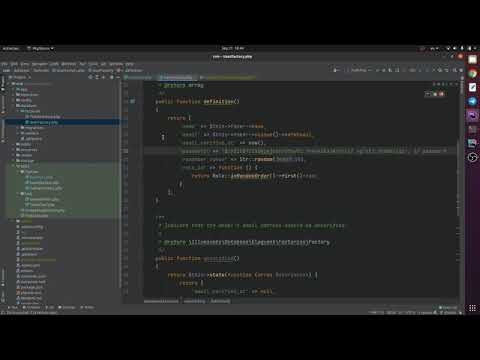The height and width of the screenshot is (360, 480).
Task: Click Collapse All in Project panel header
Action: coord(103,77)
